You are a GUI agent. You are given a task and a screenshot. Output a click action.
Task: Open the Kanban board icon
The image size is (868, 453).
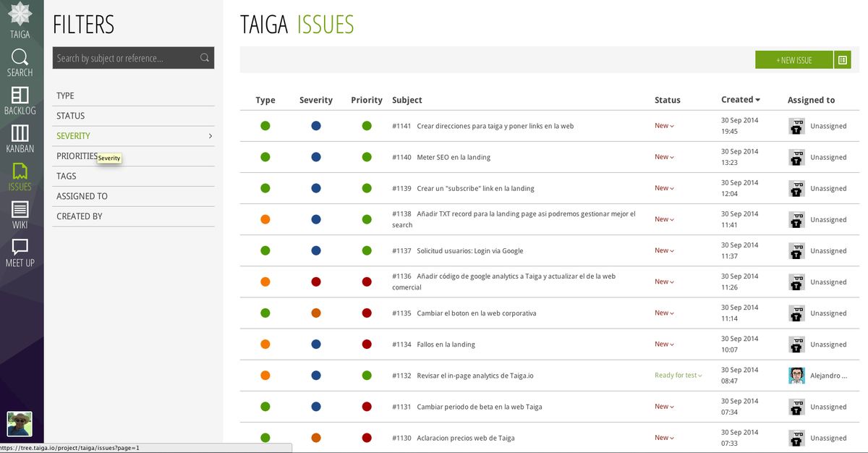coord(20,133)
